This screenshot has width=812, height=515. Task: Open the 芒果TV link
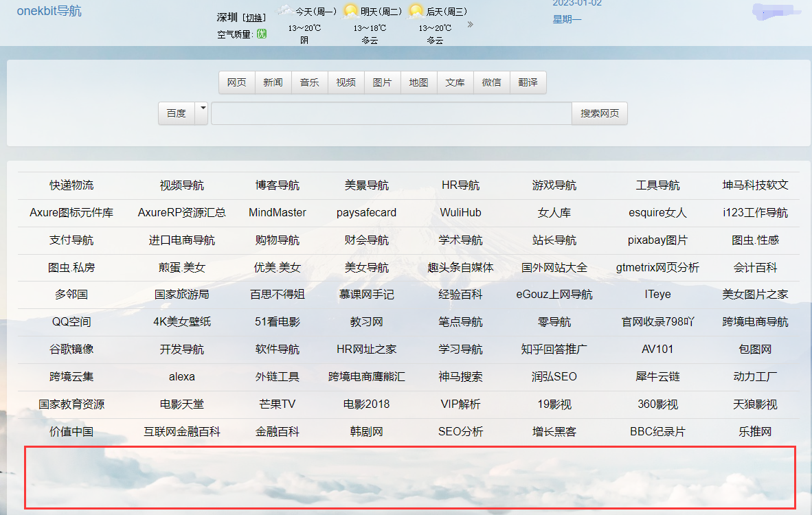(278, 404)
